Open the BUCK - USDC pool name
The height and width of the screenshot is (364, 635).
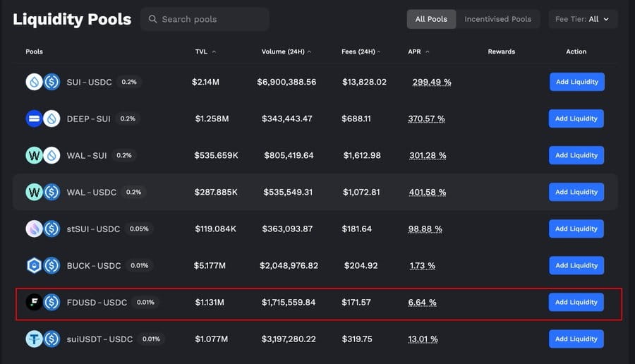(x=94, y=266)
